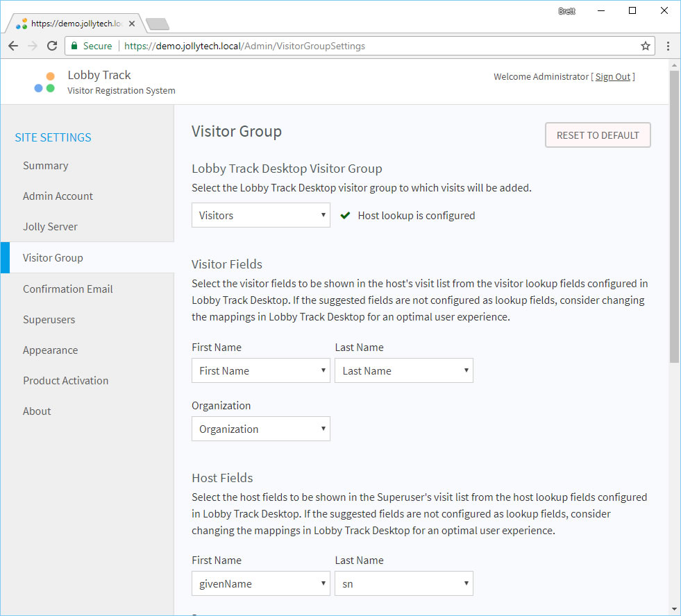
Task: Reload the page with the refresh icon
Action: coord(52,46)
